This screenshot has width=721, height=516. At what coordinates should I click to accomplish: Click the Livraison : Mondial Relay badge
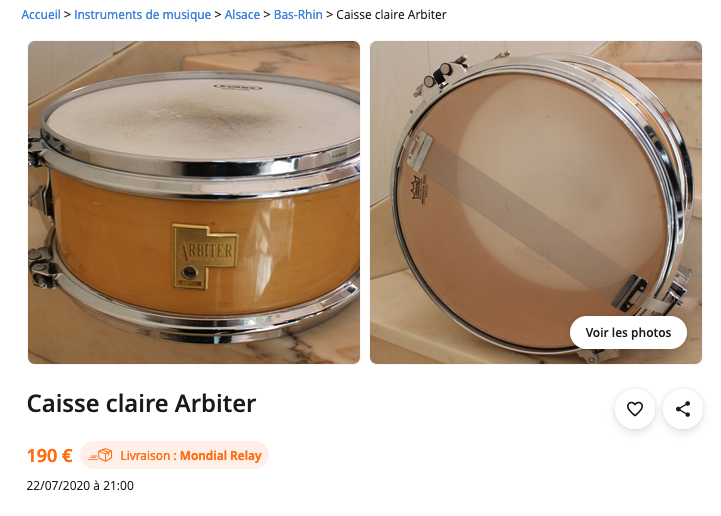click(174, 455)
